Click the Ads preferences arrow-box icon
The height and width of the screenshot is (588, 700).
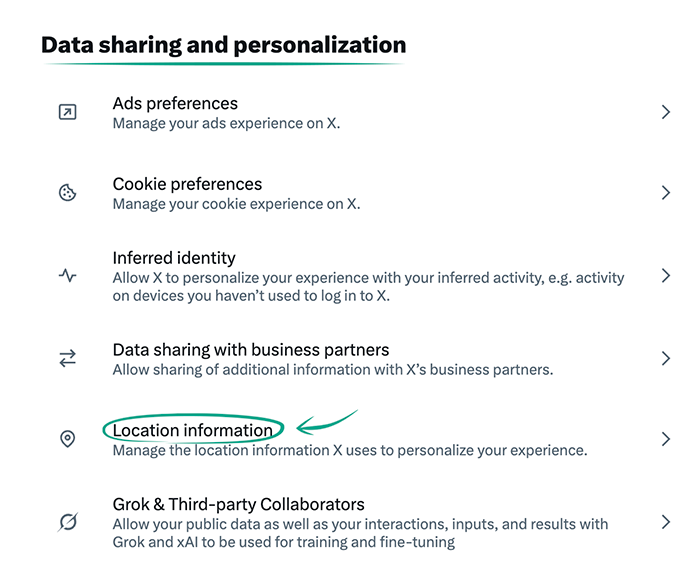tap(67, 112)
